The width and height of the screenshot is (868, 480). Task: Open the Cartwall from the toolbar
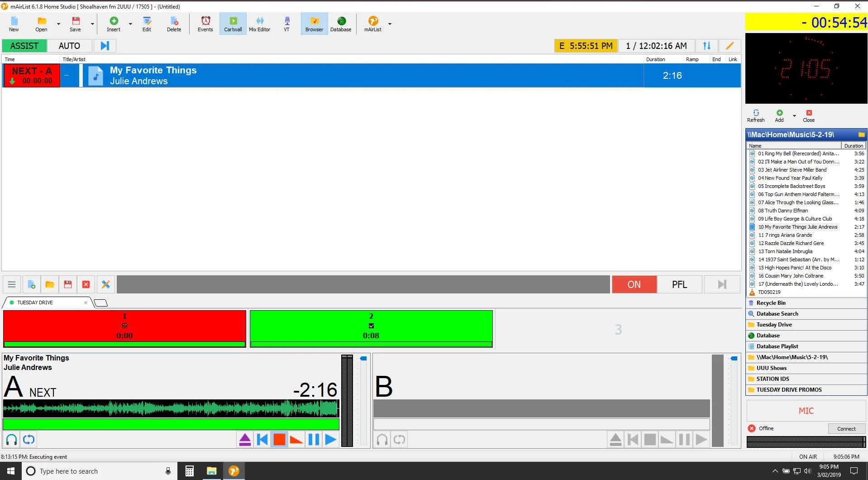point(233,24)
